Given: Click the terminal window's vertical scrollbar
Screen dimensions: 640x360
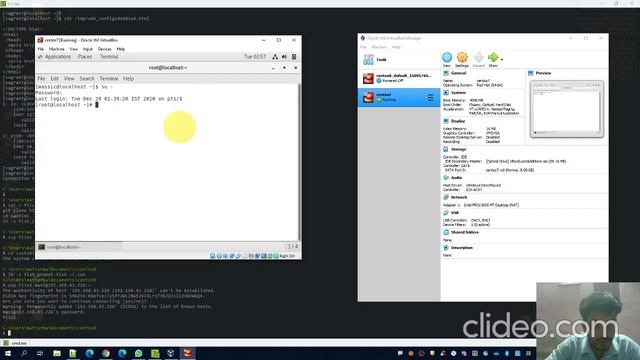Looking at the screenshot, I should point(299,162).
